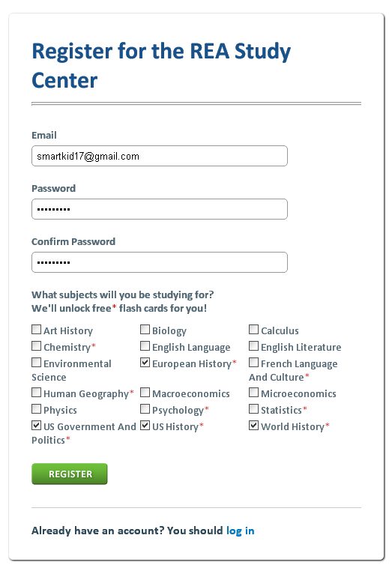
Task: Disable the World History checkbox
Action: pos(253,426)
